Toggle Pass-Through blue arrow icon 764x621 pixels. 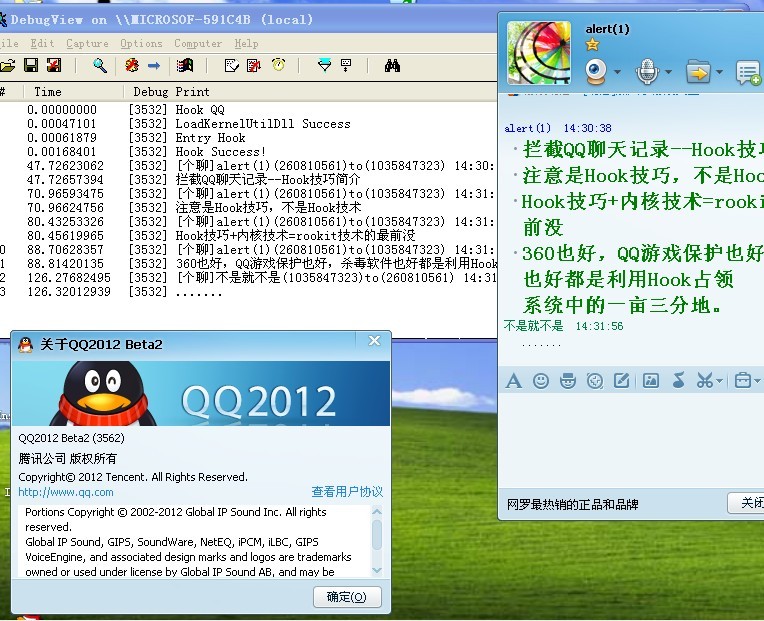(x=154, y=65)
